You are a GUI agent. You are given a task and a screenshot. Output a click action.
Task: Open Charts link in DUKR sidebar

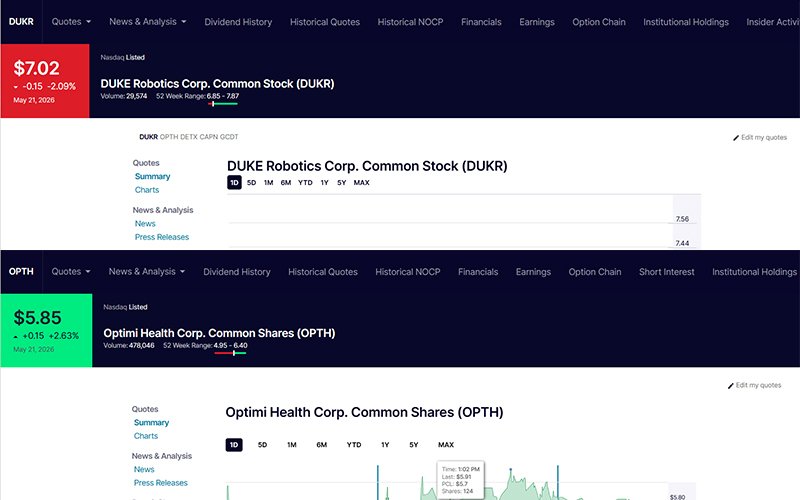(x=147, y=190)
